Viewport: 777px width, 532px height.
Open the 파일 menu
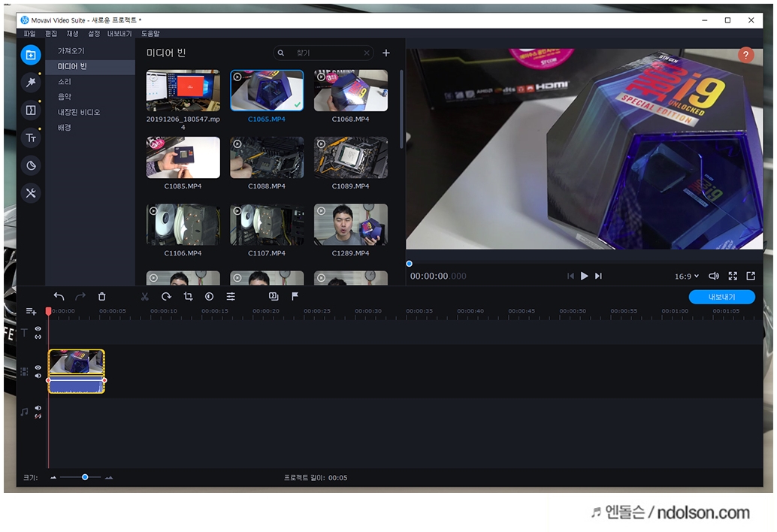(30, 34)
